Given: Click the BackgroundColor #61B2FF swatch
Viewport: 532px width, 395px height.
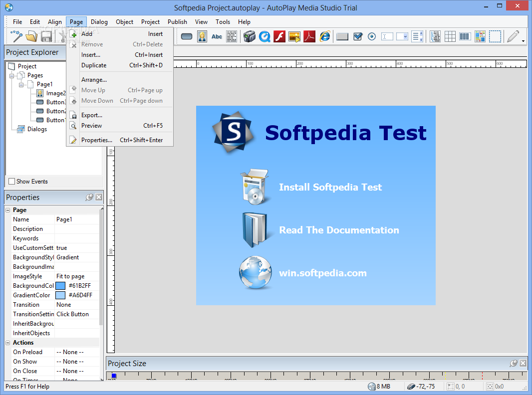Looking at the screenshot, I should [x=60, y=286].
